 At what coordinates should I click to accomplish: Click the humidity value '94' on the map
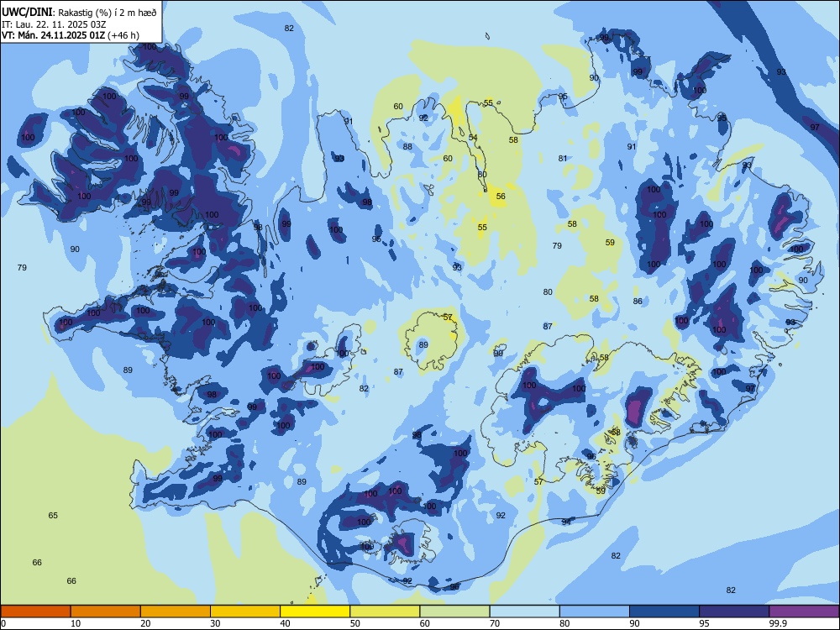pos(566,522)
